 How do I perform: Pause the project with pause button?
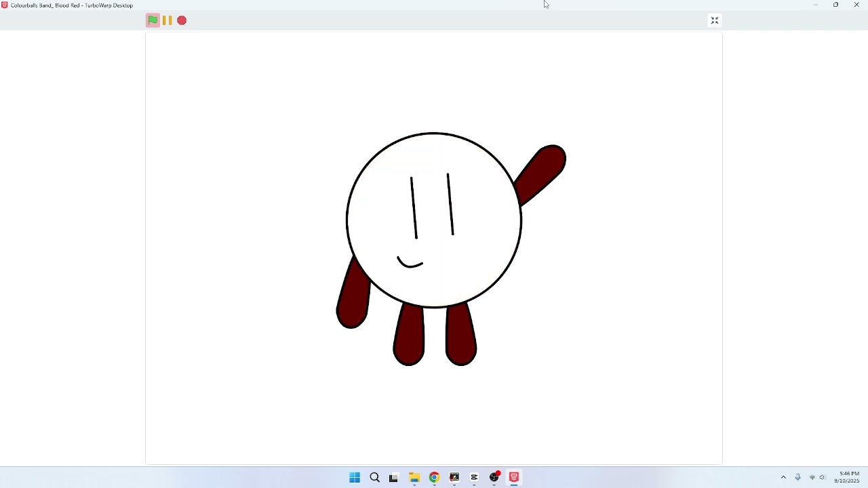click(x=167, y=20)
